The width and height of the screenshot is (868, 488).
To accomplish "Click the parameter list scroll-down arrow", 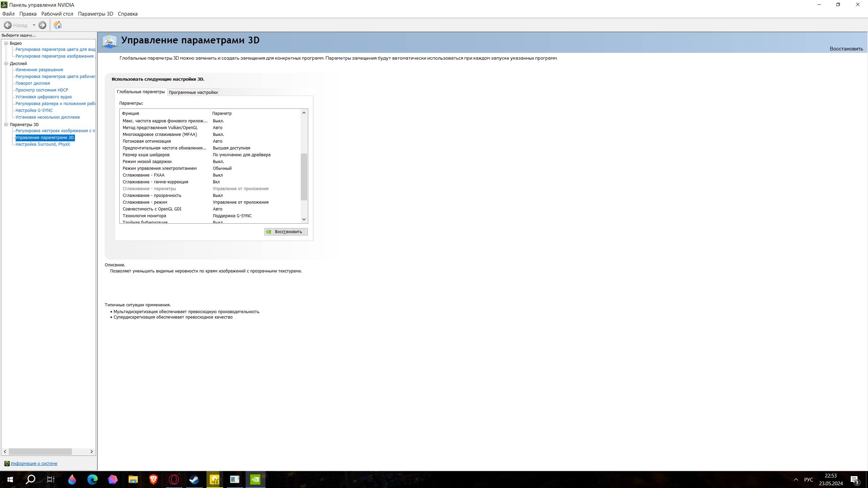I will coord(304,219).
